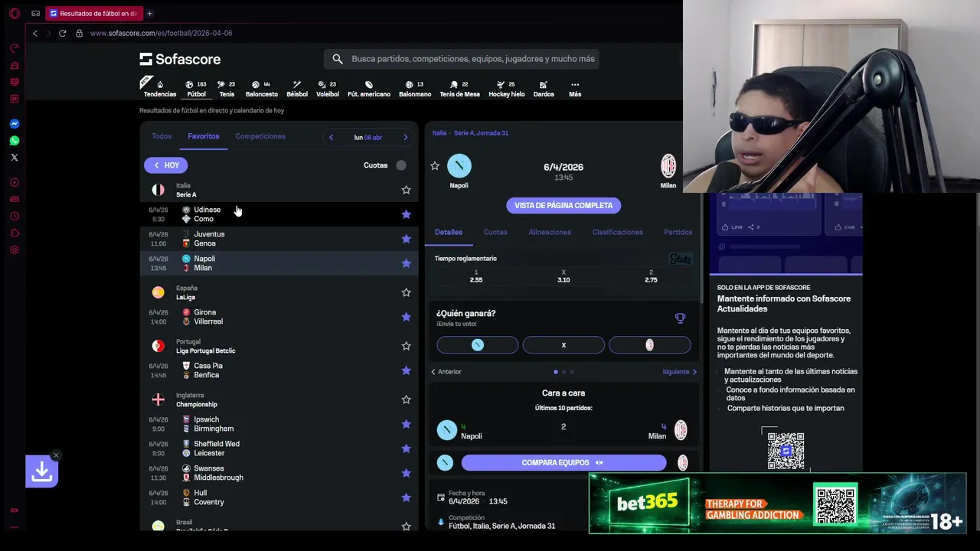Click the bet365 advertisement banner

[776, 503]
